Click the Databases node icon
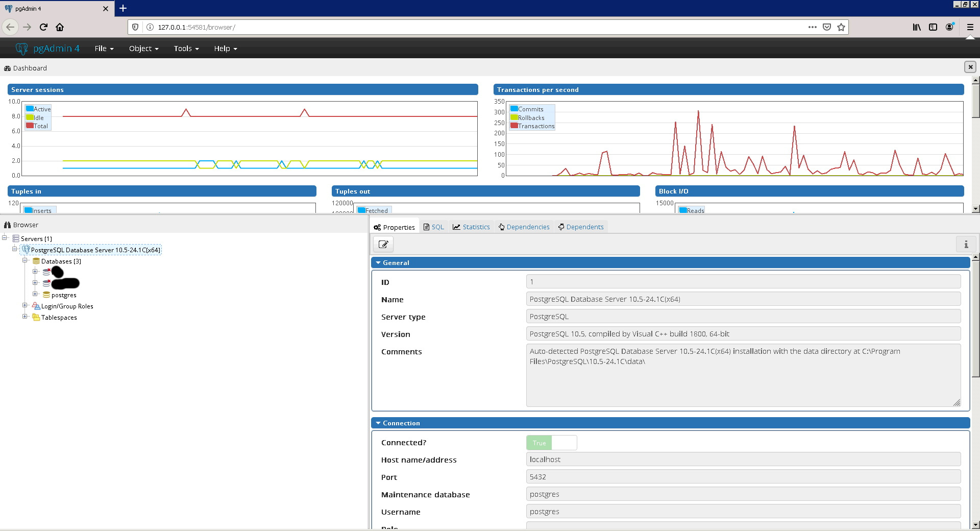Screen dimensions: 980x531 [x=36, y=261]
